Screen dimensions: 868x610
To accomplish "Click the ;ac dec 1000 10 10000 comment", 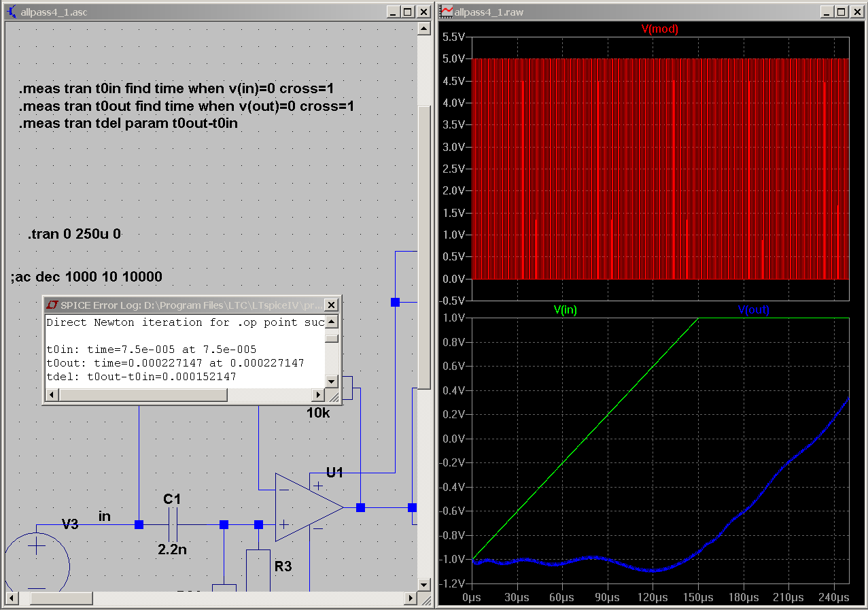I will coord(86,277).
